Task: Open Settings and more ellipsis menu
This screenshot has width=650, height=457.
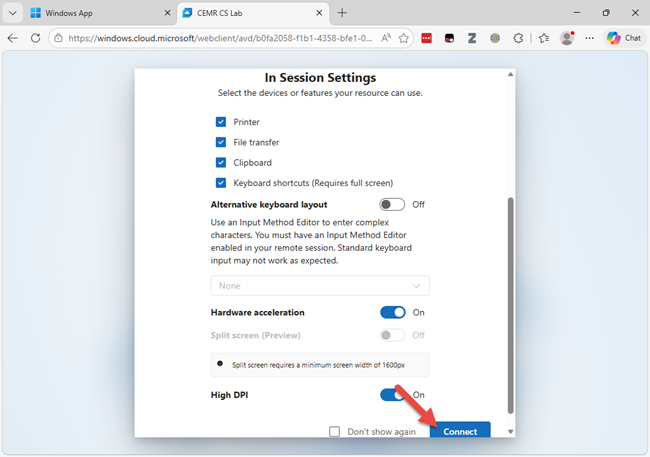Action: pos(589,38)
